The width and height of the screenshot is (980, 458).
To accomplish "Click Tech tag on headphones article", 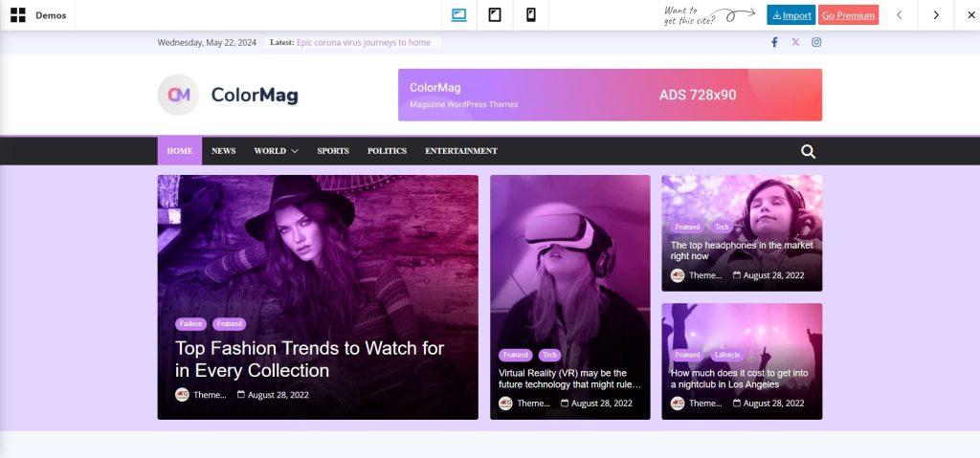I will (x=722, y=227).
